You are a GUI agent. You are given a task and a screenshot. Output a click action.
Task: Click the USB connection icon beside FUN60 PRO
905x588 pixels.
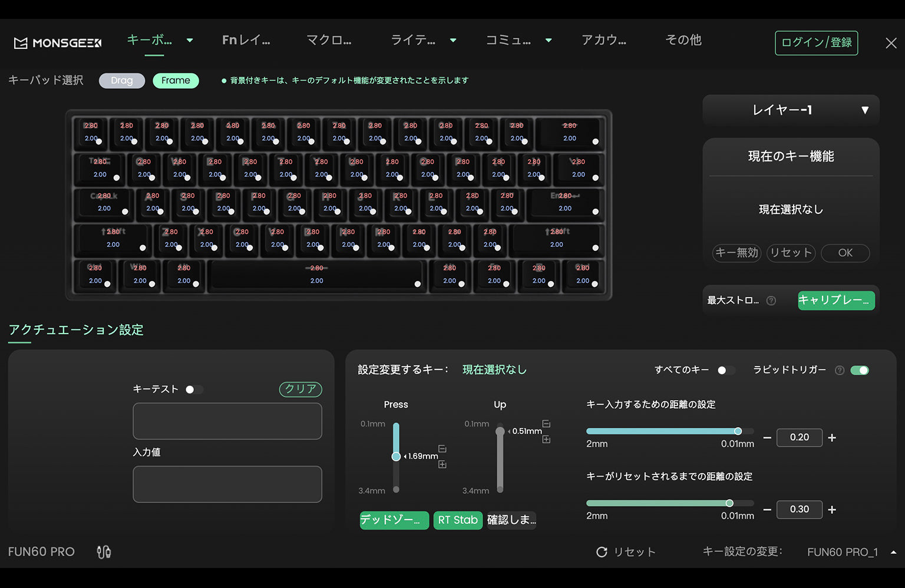104,551
